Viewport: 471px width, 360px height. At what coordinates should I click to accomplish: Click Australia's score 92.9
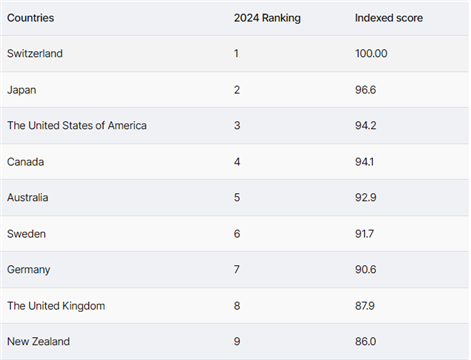tap(365, 197)
